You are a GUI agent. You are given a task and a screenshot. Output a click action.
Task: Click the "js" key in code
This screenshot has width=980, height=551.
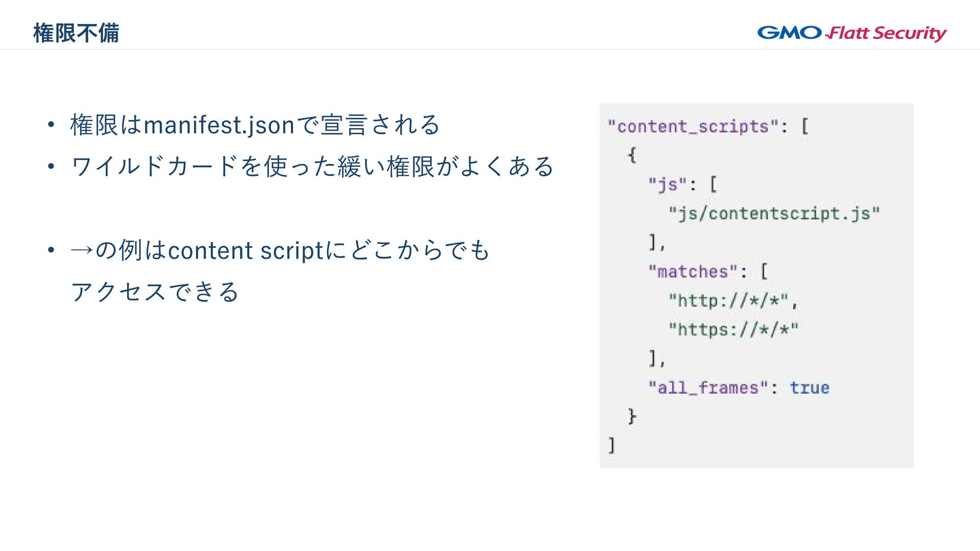tap(666, 184)
